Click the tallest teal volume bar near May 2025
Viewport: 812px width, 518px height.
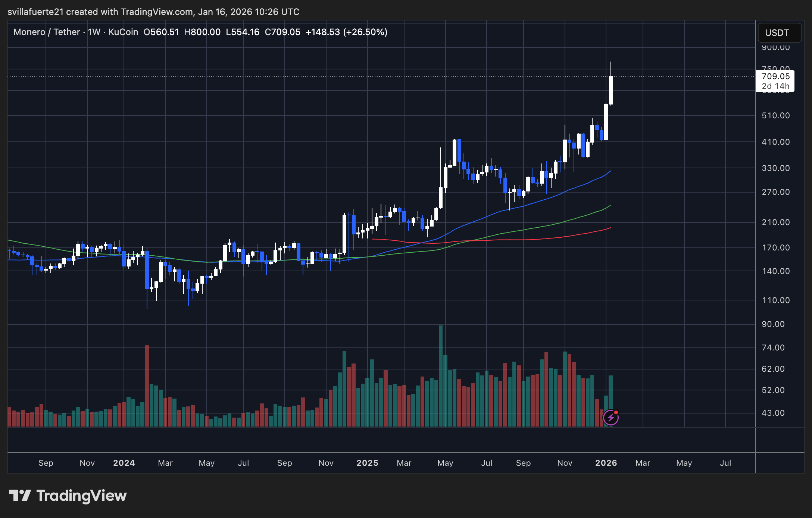441,373
